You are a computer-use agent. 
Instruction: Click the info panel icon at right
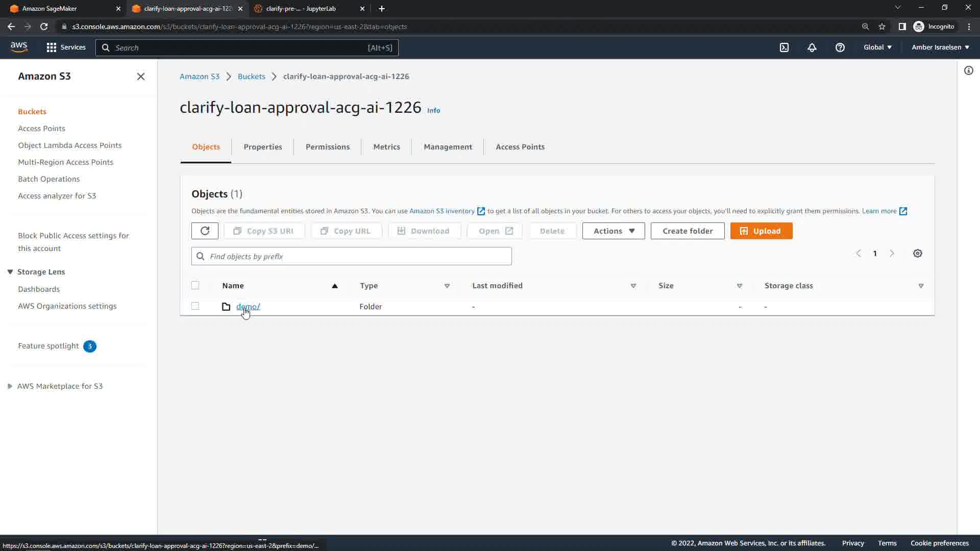tap(968, 71)
